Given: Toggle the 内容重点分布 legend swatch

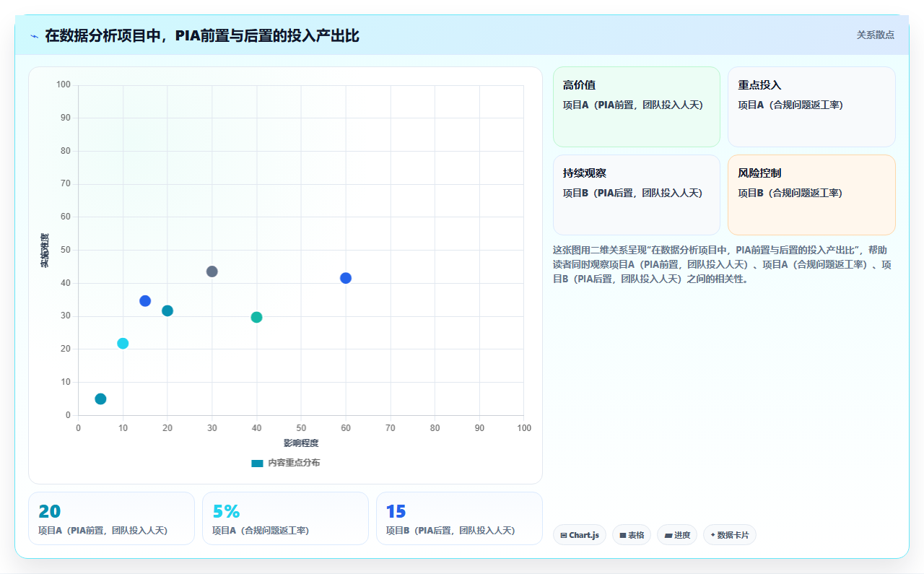Looking at the screenshot, I should click(257, 463).
